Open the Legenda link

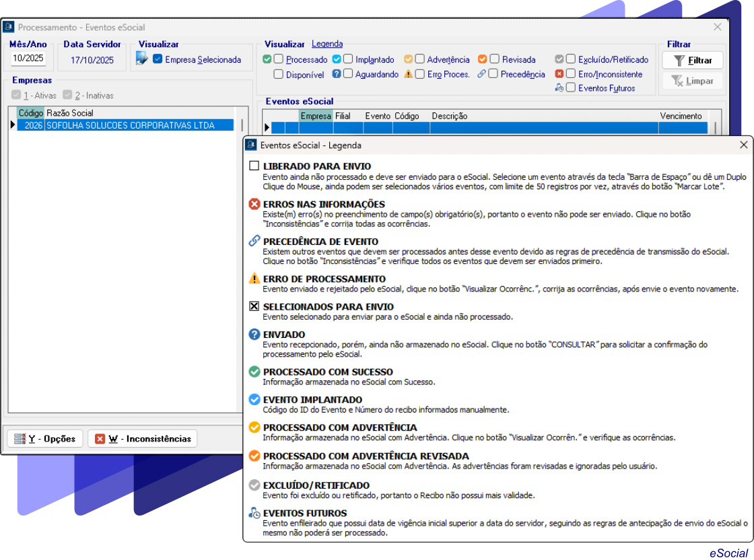327,44
